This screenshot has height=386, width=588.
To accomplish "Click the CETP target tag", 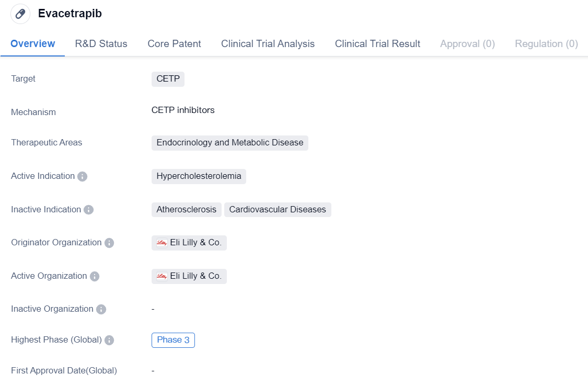I will [168, 79].
